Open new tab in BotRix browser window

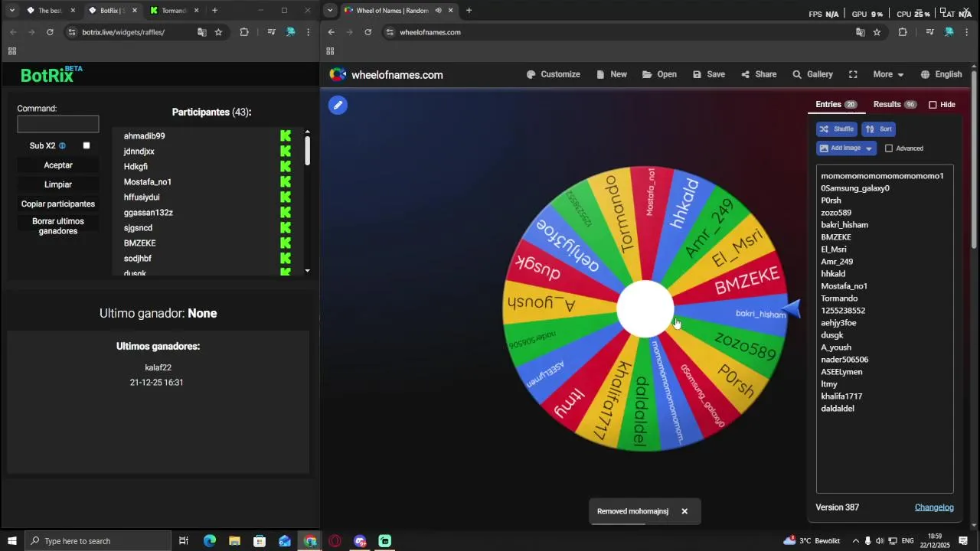(x=214, y=11)
